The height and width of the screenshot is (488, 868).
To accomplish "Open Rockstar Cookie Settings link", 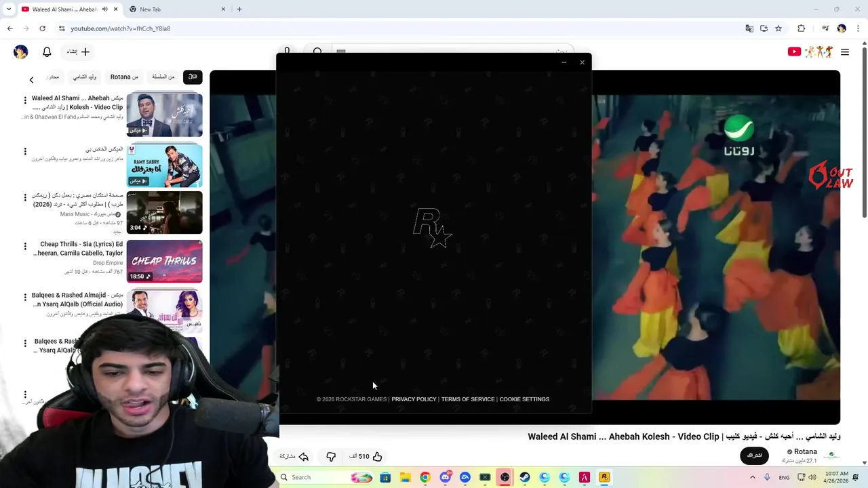I will tap(524, 399).
